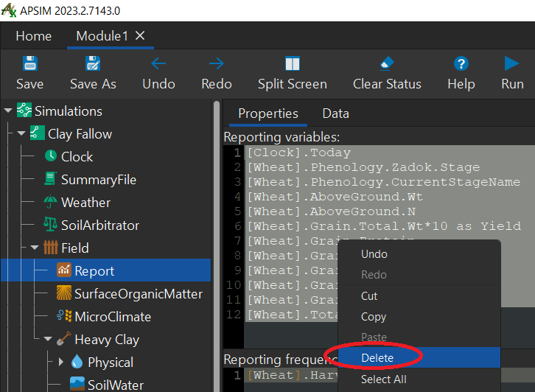Toggle Split Screen with its icon
Viewport: 535px width, 392px height.
pyautogui.click(x=293, y=63)
